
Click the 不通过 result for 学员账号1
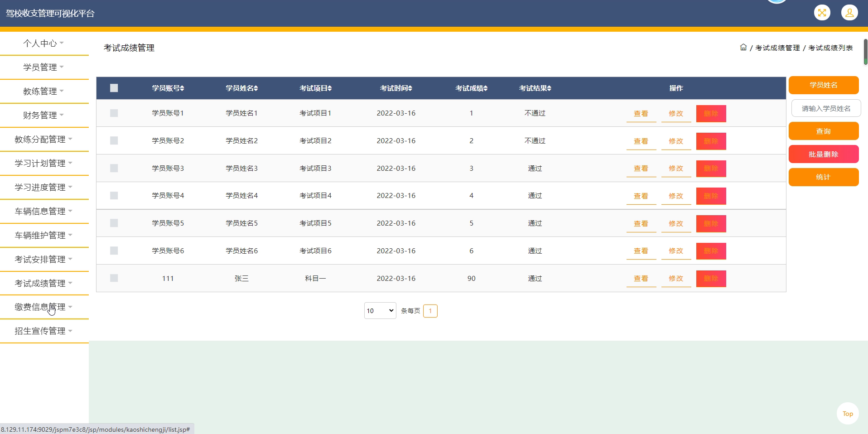[535, 113]
